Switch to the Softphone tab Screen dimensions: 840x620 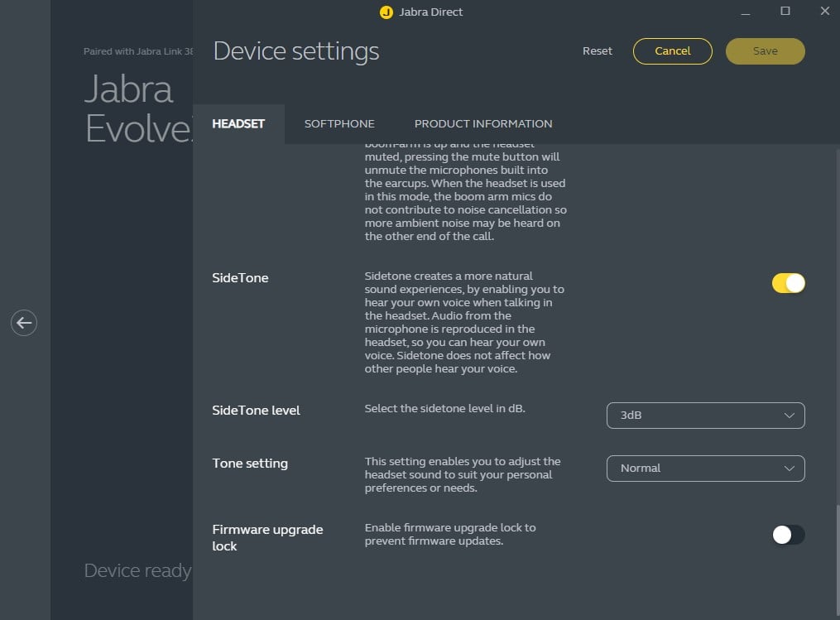coord(339,124)
